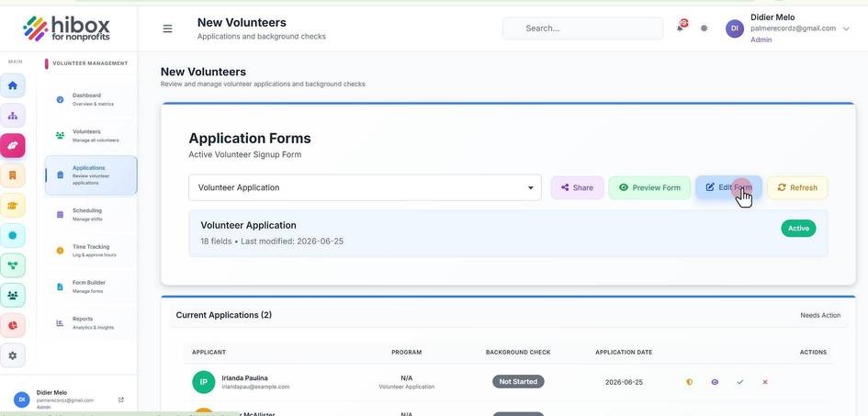The width and height of the screenshot is (868, 416).
Task: Click the Active status badge
Action: [798, 228]
